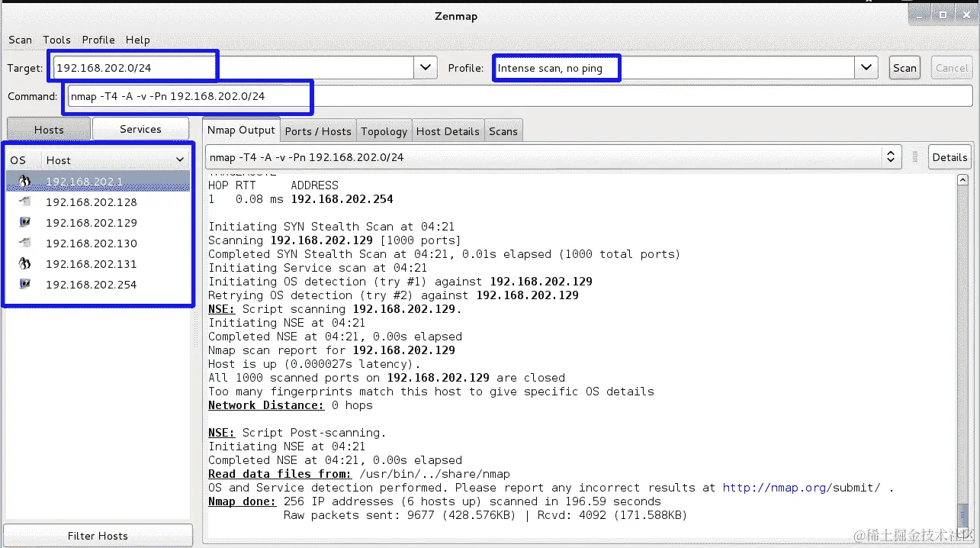
Task: Open the Scan menu
Action: [21, 40]
